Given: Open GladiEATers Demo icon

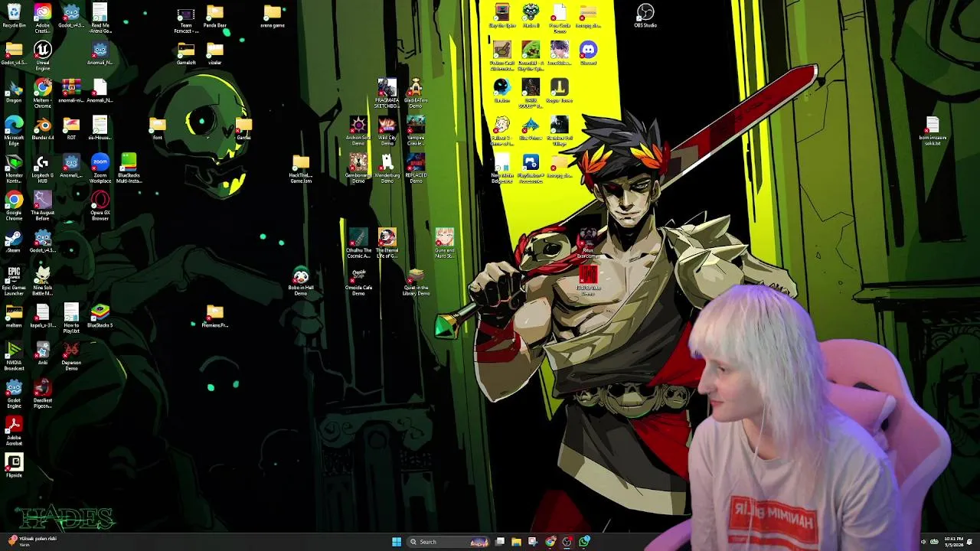Looking at the screenshot, I should point(416,93).
